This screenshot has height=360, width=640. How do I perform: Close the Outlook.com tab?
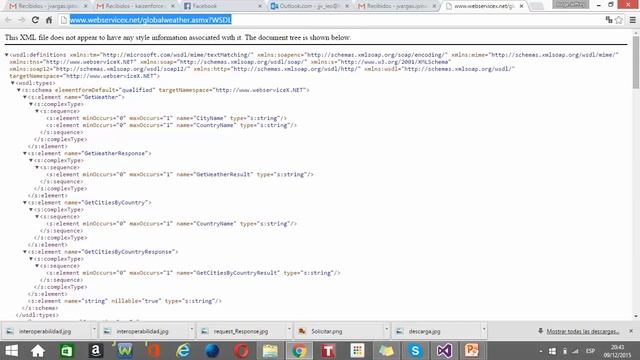coord(347,6)
